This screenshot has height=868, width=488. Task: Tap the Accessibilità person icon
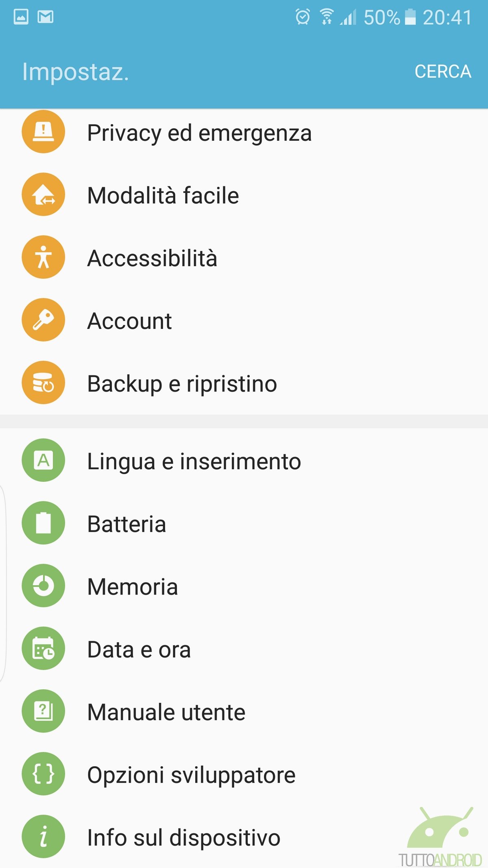(x=43, y=257)
